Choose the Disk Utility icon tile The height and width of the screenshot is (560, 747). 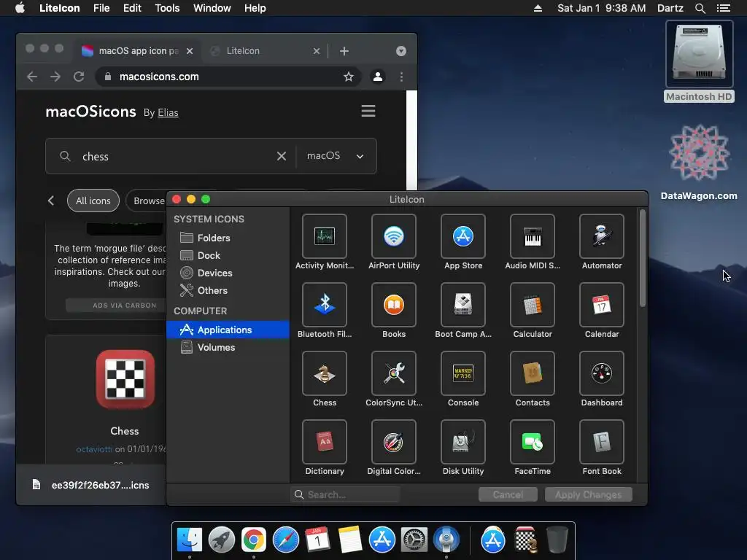[x=463, y=442]
